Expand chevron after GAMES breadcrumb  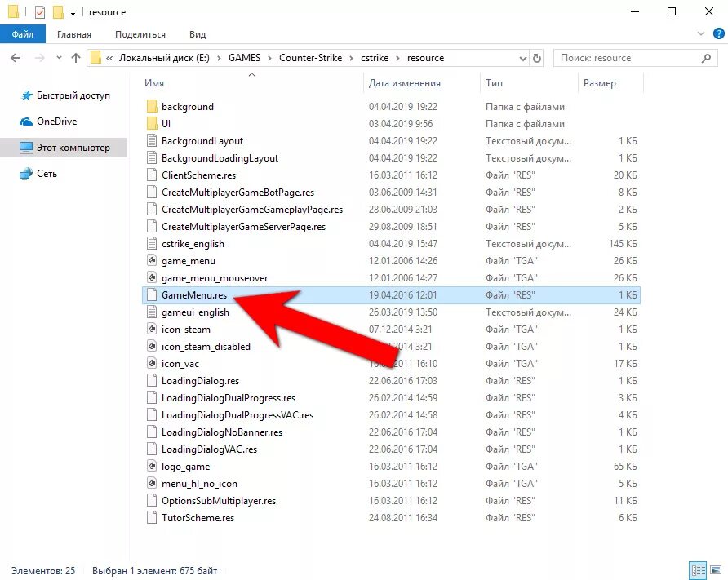tap(270, 58)
